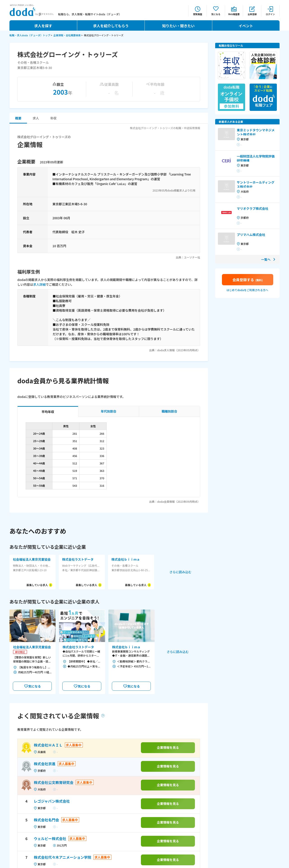This screenshot has height=868, width=289.
Task: Open はじめてdodaをご利用される方へ link
Action: (247, 290)
